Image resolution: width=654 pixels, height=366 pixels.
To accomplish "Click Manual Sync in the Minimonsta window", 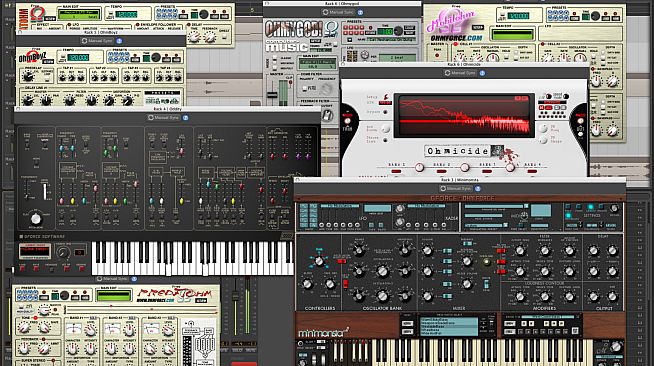I will [x=456, y=188].
